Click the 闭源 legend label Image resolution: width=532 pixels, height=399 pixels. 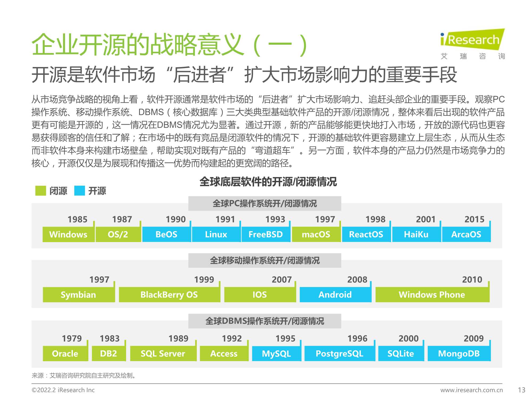coord(58,191)
